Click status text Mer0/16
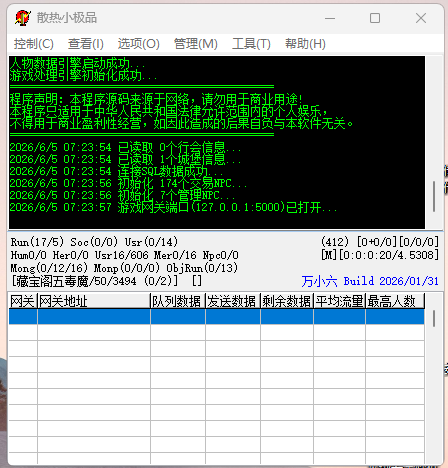The width and height of the screenshot is (448, 468). [175, 255]
